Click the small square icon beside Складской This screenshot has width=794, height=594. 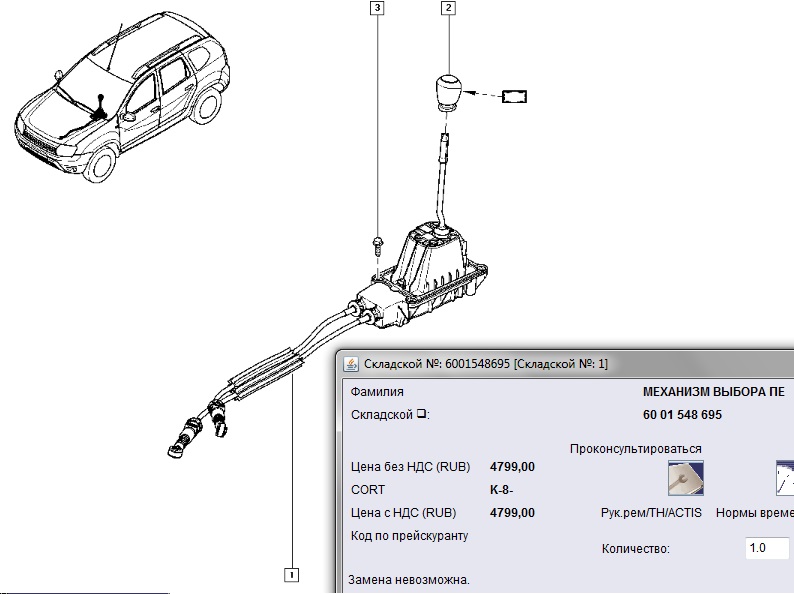coord(422,415)
